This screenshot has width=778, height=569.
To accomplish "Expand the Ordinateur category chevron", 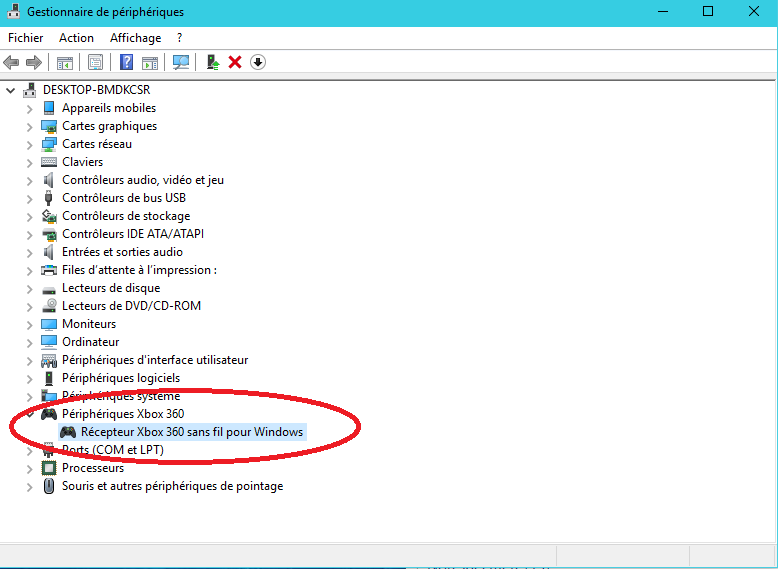I will coord(30,342).
